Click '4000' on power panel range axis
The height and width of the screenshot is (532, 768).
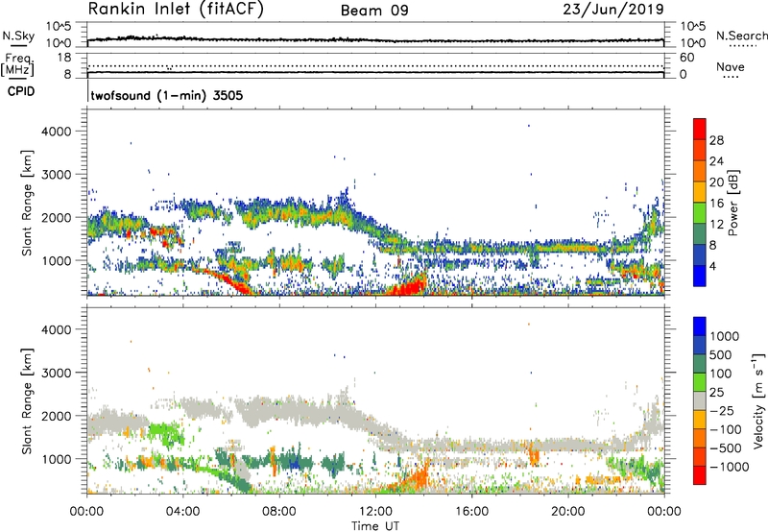pyautogui.click(x=57, y=132)
